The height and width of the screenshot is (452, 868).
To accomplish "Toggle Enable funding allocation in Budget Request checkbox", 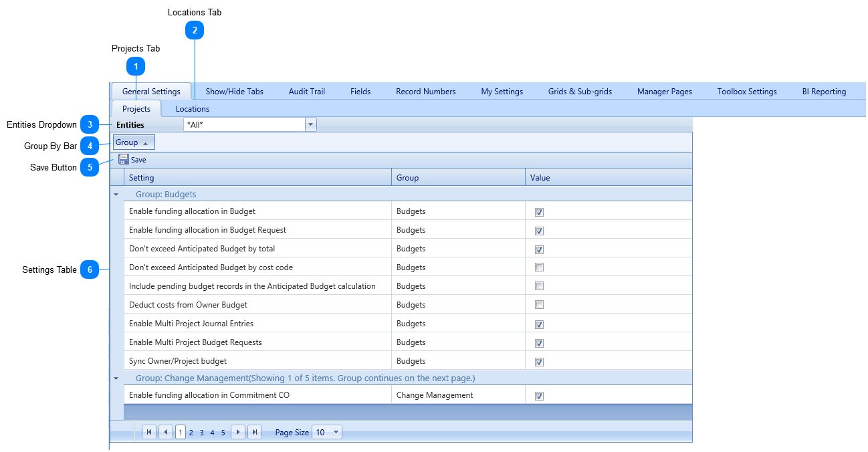I will click(540, 231).
